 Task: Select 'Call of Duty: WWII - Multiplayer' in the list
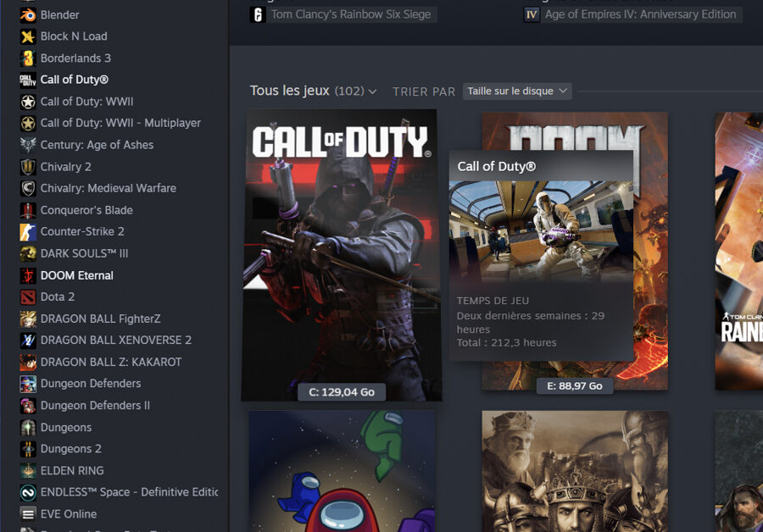point(120,123)
